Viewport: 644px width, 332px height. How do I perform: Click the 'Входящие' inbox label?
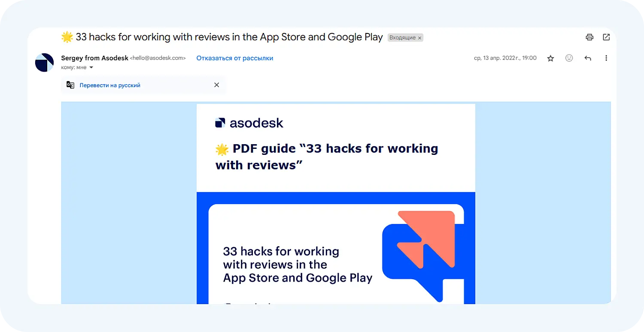pos(402,38)
